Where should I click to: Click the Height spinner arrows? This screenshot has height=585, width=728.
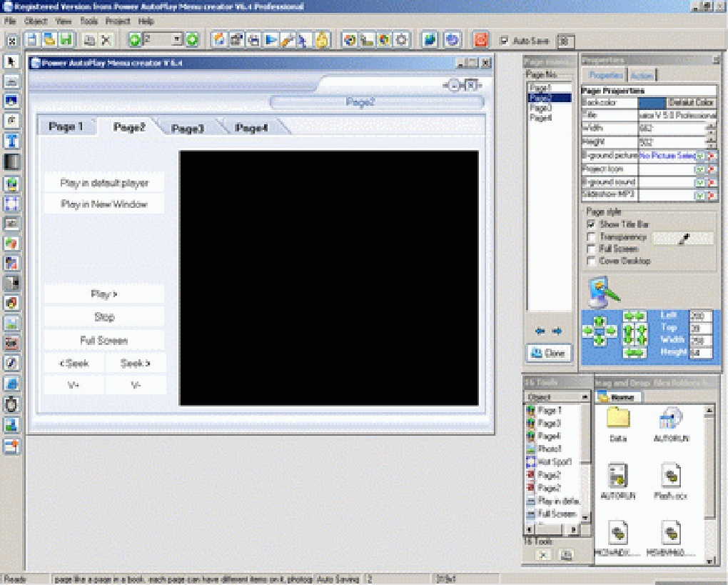pyautogui.click(x=711, y=141)
